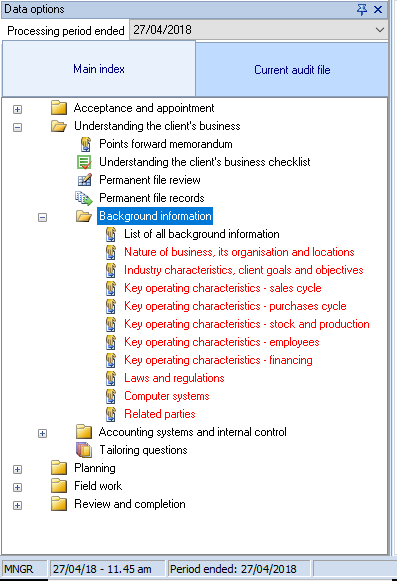Screen dimensions: 397x581
Task: Open Tailoring questions
Action: point(143,450)
